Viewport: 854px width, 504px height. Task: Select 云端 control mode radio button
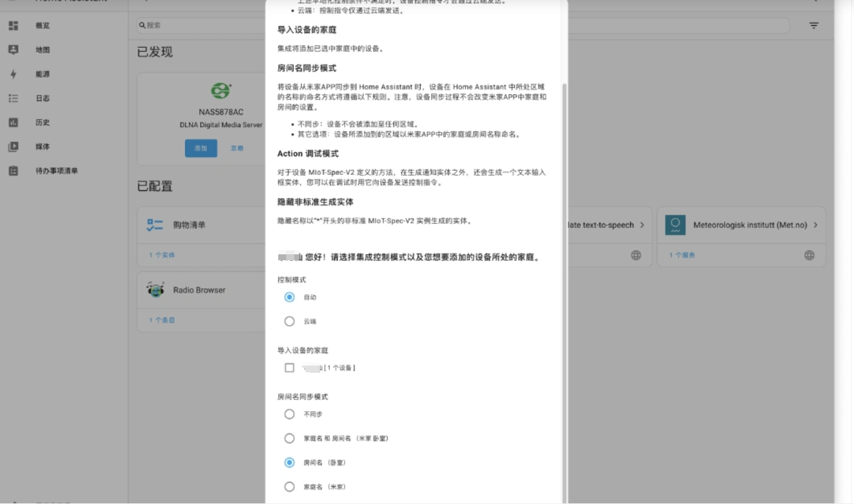[290, 321]
